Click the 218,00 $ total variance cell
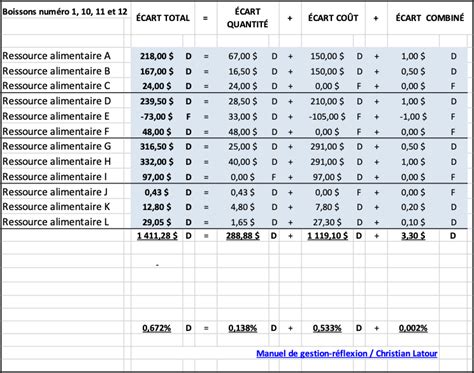474x373 pixels. [157, 56]
